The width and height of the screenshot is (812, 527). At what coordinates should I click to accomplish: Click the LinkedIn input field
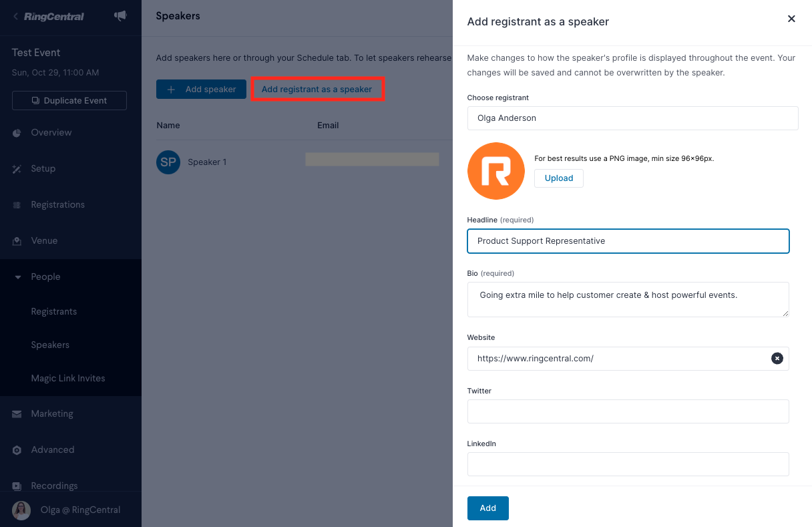pos(628,464)
